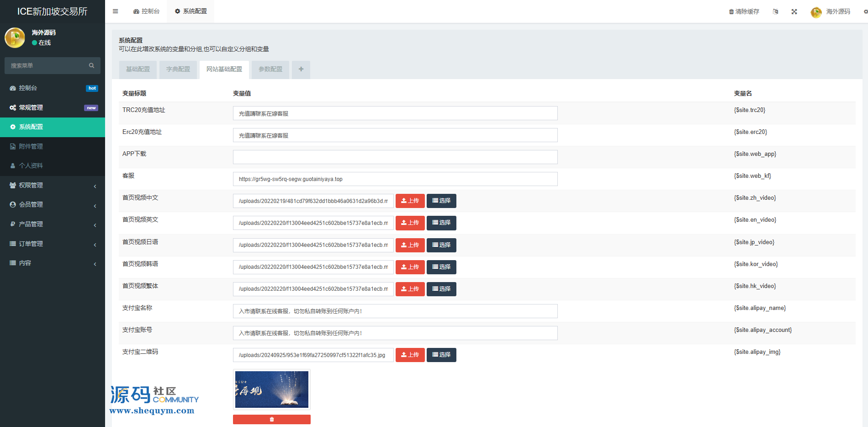Clear cache via 清除缓存
Screen dimensions: 868x427
click(744, 11)
